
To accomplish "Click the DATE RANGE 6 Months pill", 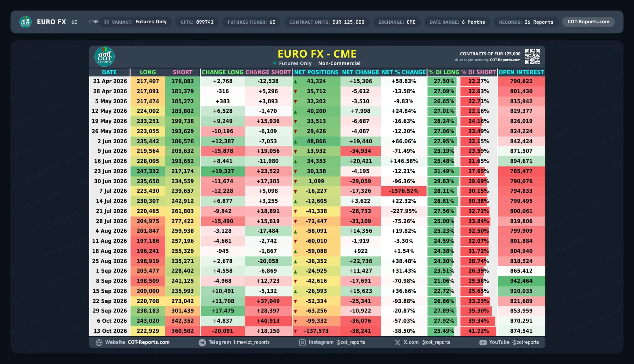I will pos(457,22).
